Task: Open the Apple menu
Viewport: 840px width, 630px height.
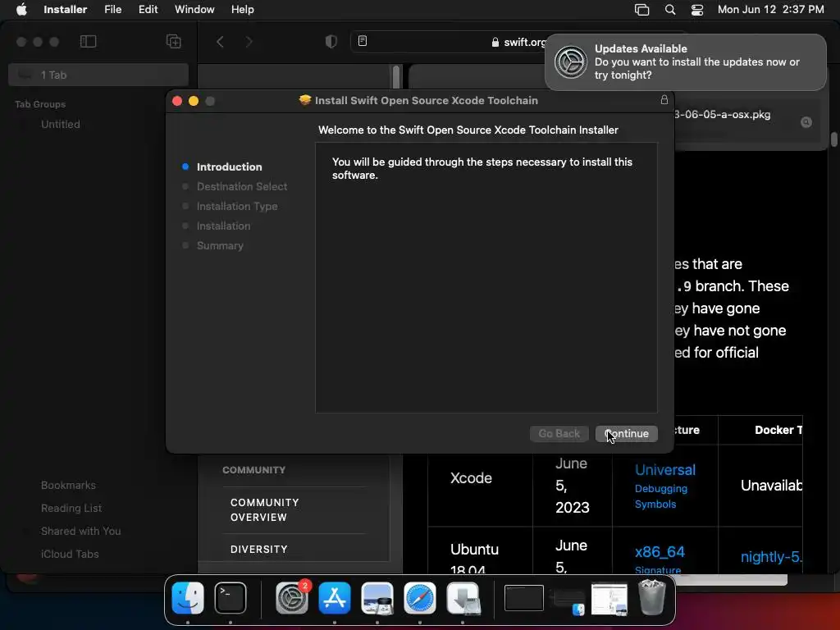Action: [x=21, y=10]
